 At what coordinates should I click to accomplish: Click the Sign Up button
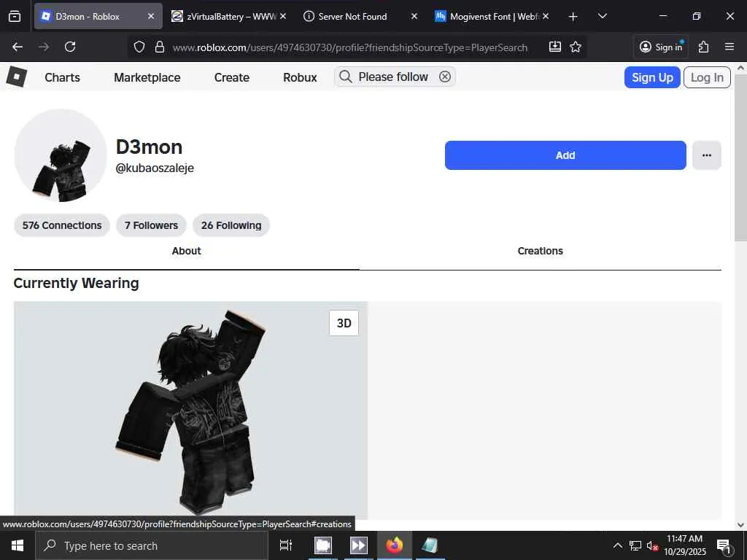tap(652, 77)
